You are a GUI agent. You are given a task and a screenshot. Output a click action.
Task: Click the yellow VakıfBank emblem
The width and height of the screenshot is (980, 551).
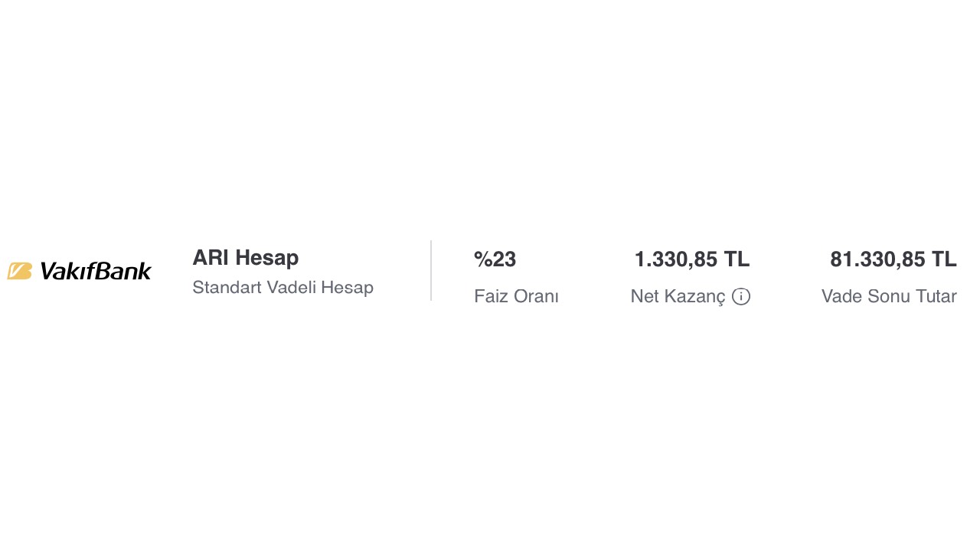tap(20, 271)
